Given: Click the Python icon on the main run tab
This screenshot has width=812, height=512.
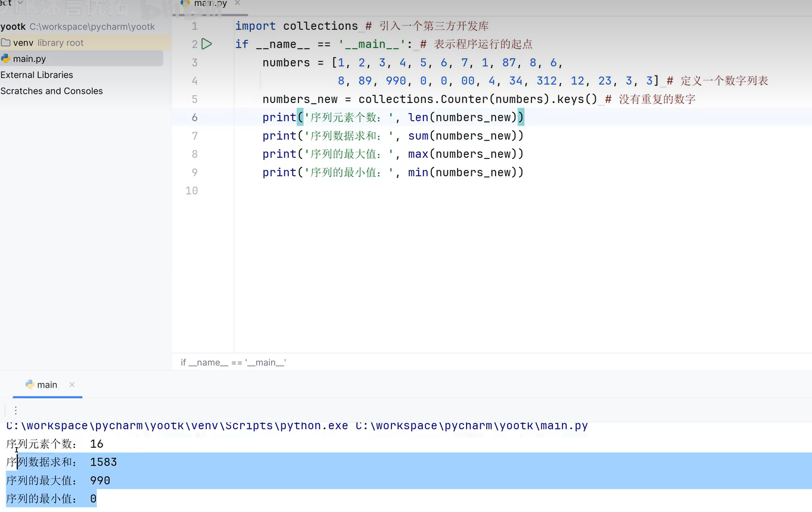Looking at the screenshot, I should (30, 385).
